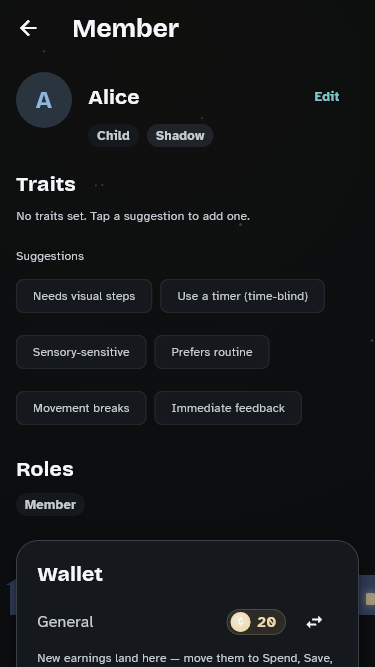Add the Use a timer (time-blind) trait
The height and width of the screenshot is (667, 375).
(x=242, y=296)
